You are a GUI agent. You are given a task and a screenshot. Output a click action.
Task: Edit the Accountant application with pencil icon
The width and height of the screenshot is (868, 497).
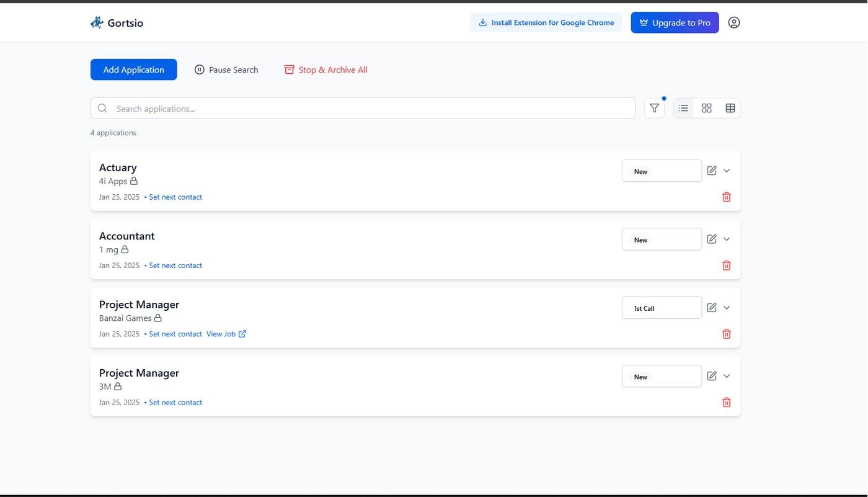click(711, 240)
